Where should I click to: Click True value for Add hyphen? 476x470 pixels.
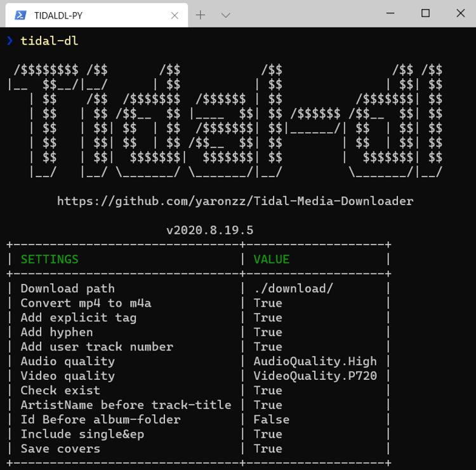click(x=268, y=332)
